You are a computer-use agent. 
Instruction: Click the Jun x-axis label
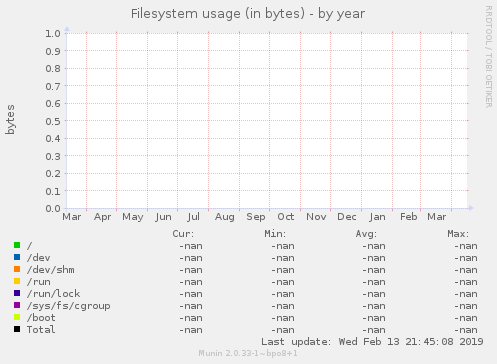point(163,217)
